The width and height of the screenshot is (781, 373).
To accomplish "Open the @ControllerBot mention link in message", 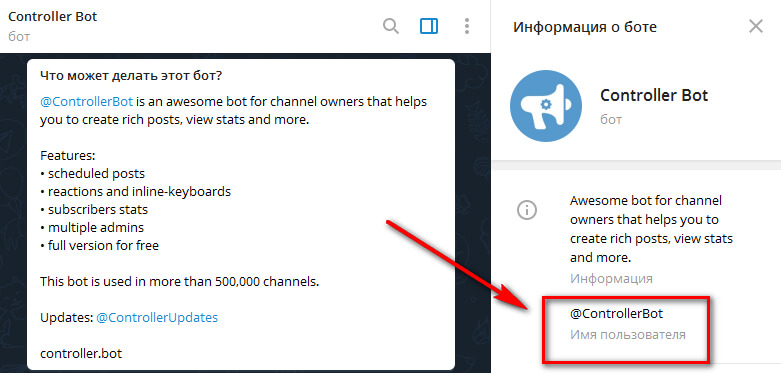I will (x=87, y=102).
